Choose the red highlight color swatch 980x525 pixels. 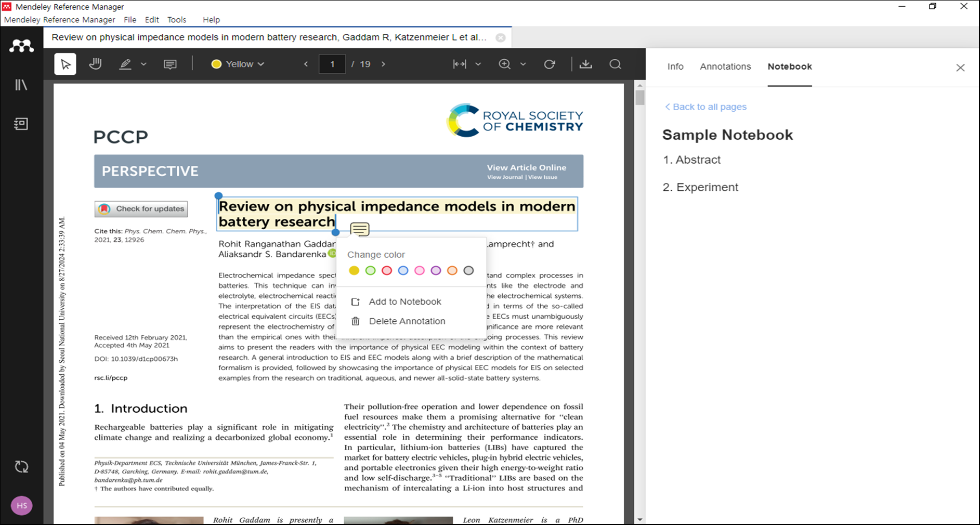387,270
